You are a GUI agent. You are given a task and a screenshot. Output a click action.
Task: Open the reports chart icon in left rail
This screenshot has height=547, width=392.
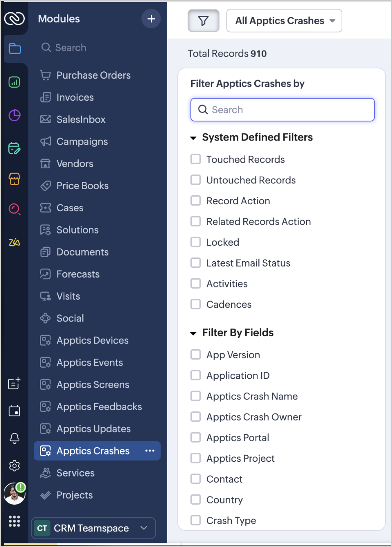pos(14,82)
